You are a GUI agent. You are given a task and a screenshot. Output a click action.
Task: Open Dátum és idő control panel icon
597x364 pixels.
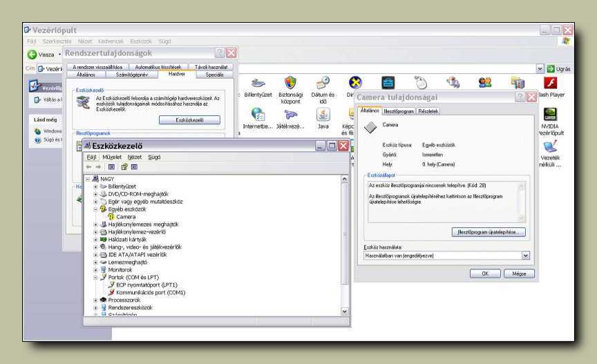coord(322,84)
